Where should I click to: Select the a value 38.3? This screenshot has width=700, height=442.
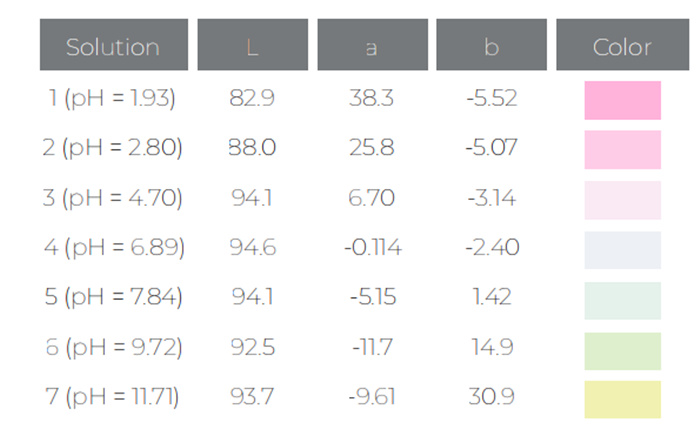[372, 98]
